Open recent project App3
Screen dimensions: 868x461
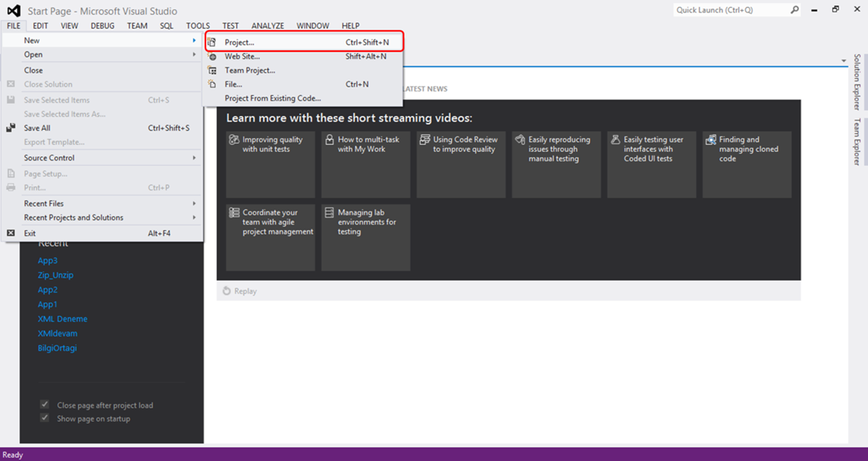pyautogui.click(x=47, y=260)
